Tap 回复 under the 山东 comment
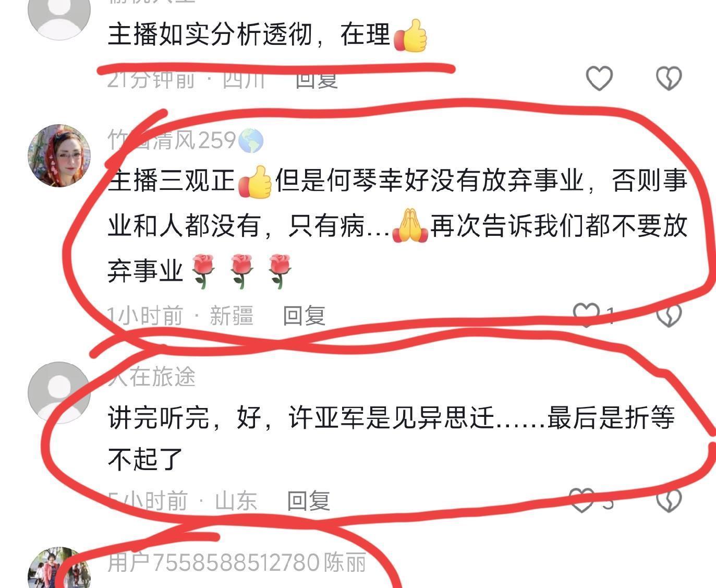716x588 pixels. (309, 501)
